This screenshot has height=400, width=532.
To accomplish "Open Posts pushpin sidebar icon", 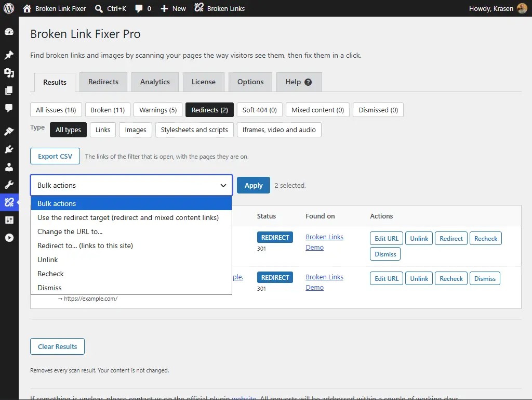I will click(x=9, y=55).
